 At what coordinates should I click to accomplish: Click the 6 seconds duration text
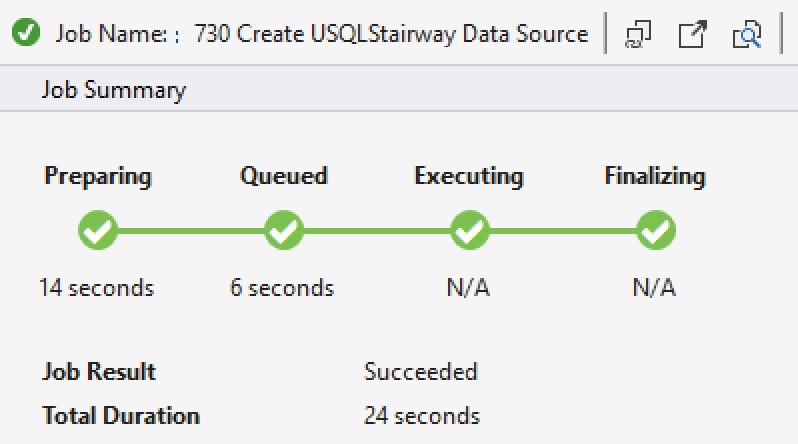[x=282, y=289]
